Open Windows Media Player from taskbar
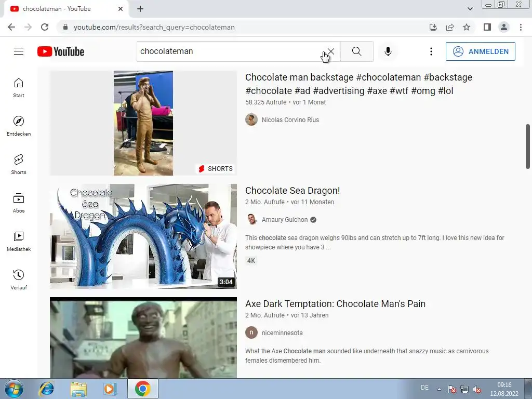Screen dimensions: 532x399 [110, 389]
